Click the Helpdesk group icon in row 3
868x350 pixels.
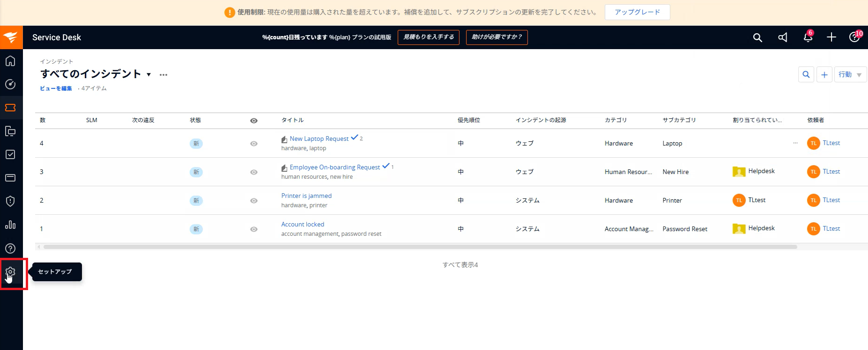739,172
